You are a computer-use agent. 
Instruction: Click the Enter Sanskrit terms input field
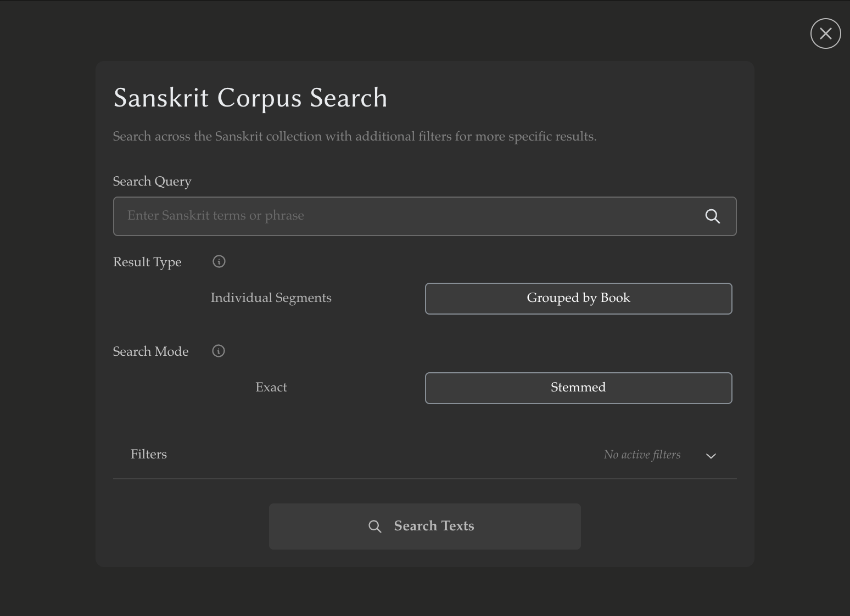(x=384, y=216)
